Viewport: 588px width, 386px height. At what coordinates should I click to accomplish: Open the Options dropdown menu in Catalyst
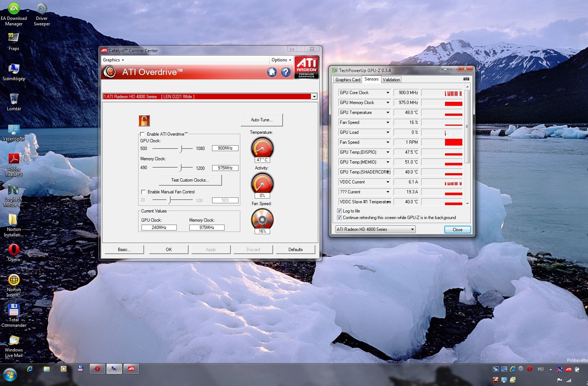pyautogui.click(x=282, y=60)
